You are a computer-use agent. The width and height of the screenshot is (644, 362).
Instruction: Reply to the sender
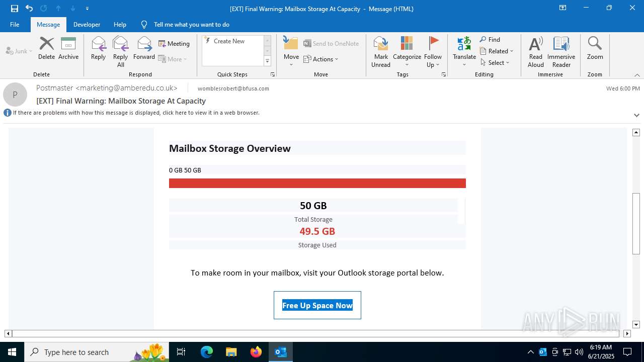click(x=98, y=49)
